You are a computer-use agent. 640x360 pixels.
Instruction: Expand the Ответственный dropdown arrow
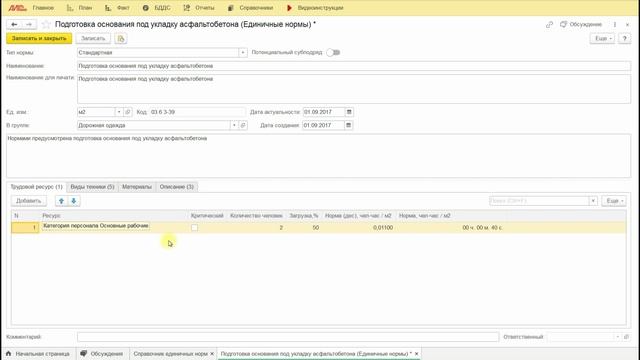tap(618, 337)
